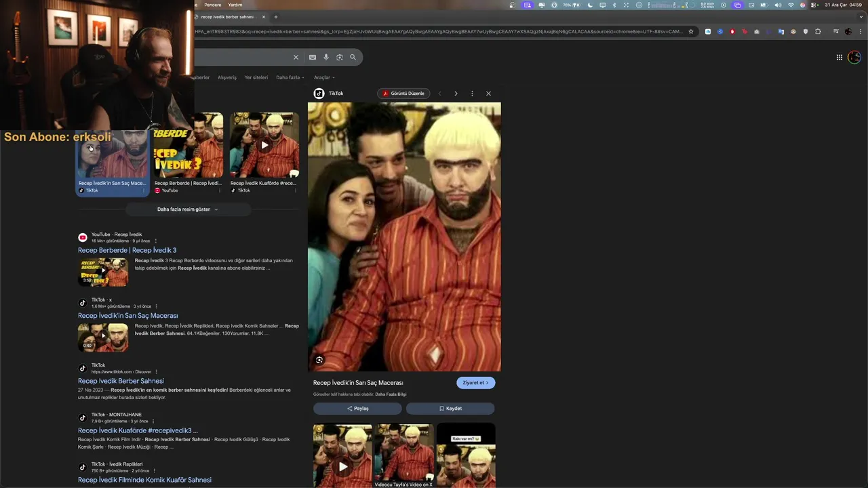The image size is (868, 488).
Task: Play the 0:40 TikTok video thumbnail
Action: tap(103, 337)
